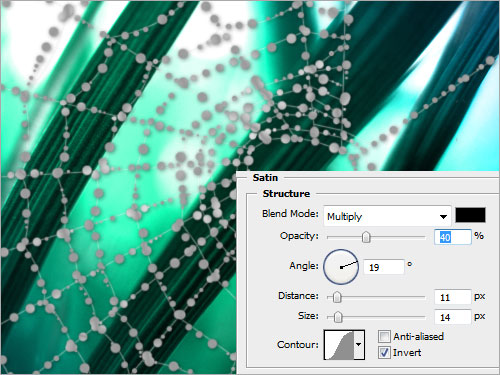
Task: Click the Distance slider handle
Action: click(337, 297)
